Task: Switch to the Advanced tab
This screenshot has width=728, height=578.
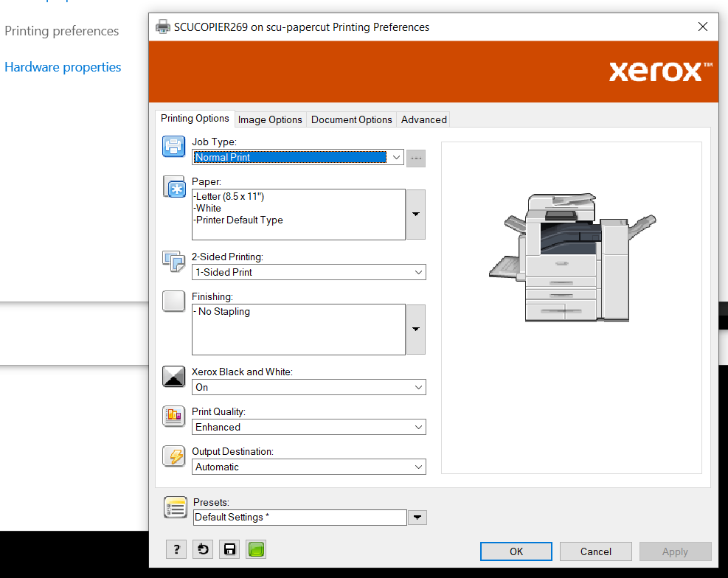Action: pos(423,119)
